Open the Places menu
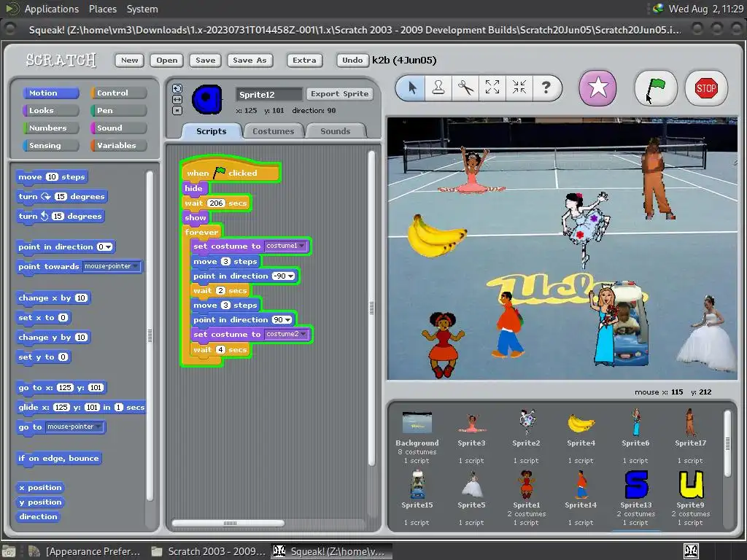 point(102,9)
